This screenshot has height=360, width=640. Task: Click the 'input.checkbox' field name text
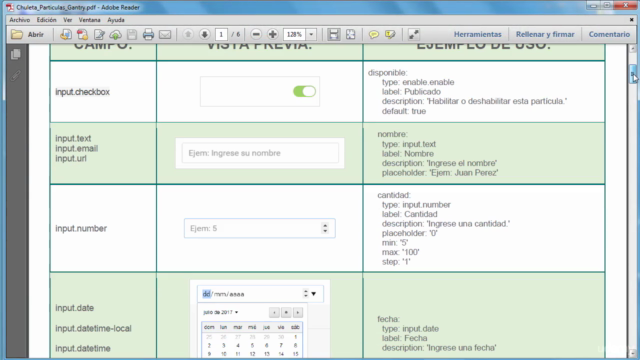[82, 92]
